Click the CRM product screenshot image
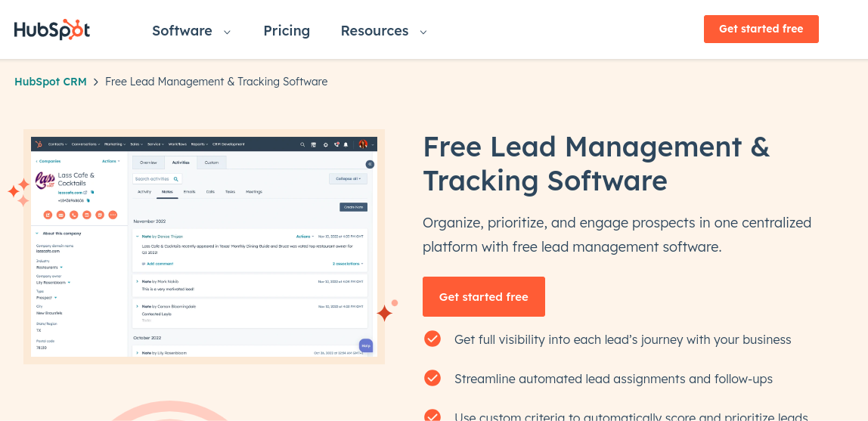 point(204,246)
